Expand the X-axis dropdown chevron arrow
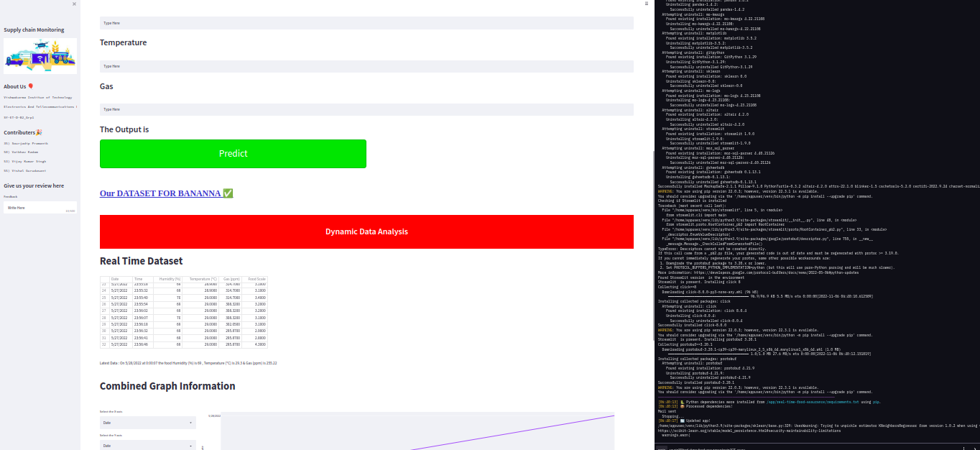The image size is (980, 450). tap(190, 423)
